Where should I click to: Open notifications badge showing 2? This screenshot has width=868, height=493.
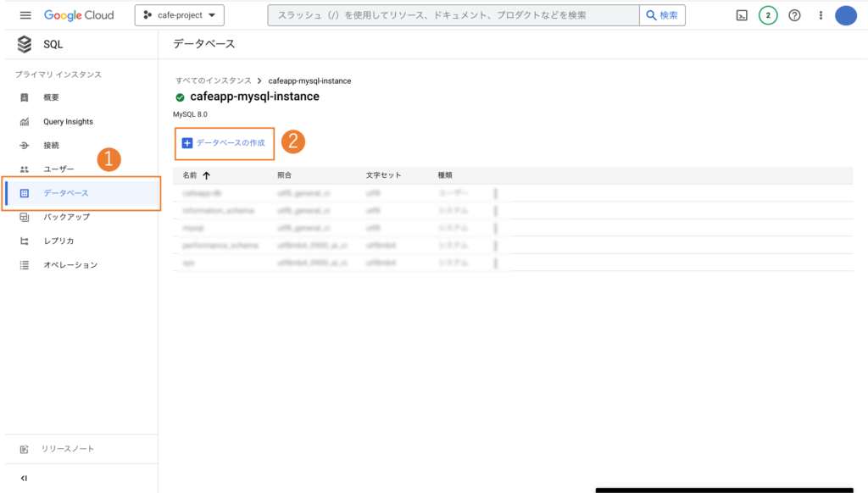[x=768, y=15]
